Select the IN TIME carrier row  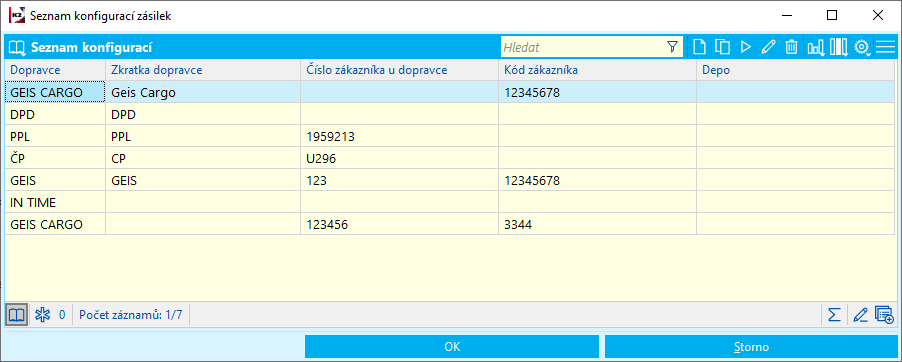coord(450,202)
